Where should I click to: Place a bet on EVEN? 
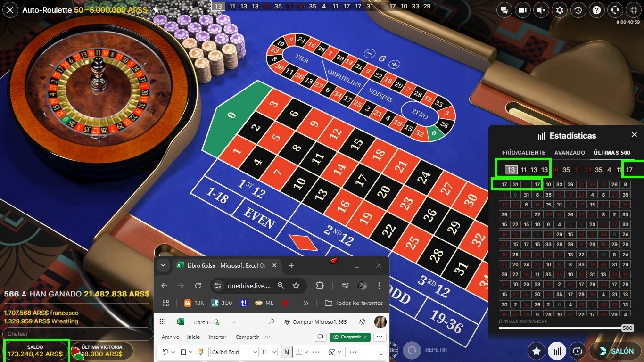259,218
